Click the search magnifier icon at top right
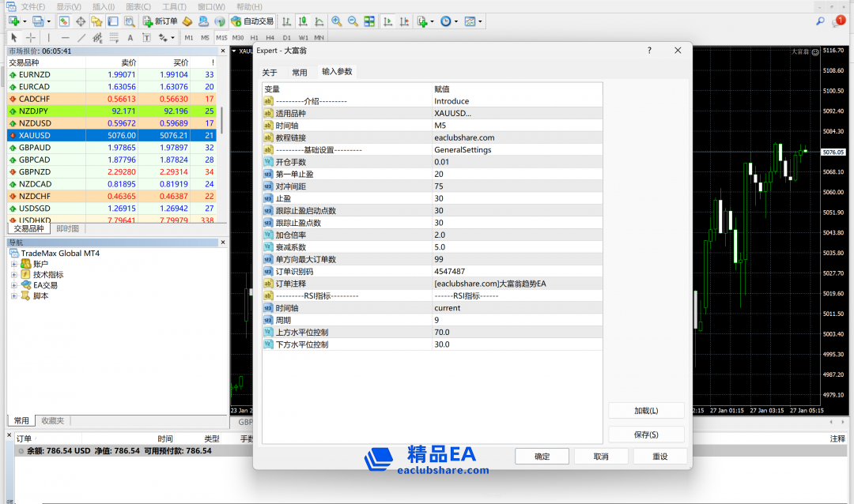This screenshot has height=504, width=854. click(x=820, y=21)
